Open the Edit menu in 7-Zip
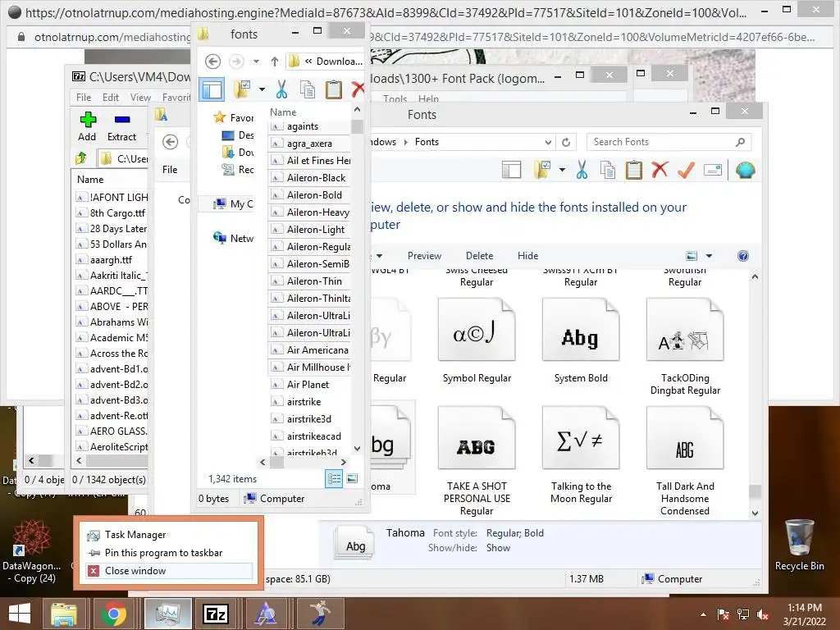This screenshot has width=840, height=630. 111,98
